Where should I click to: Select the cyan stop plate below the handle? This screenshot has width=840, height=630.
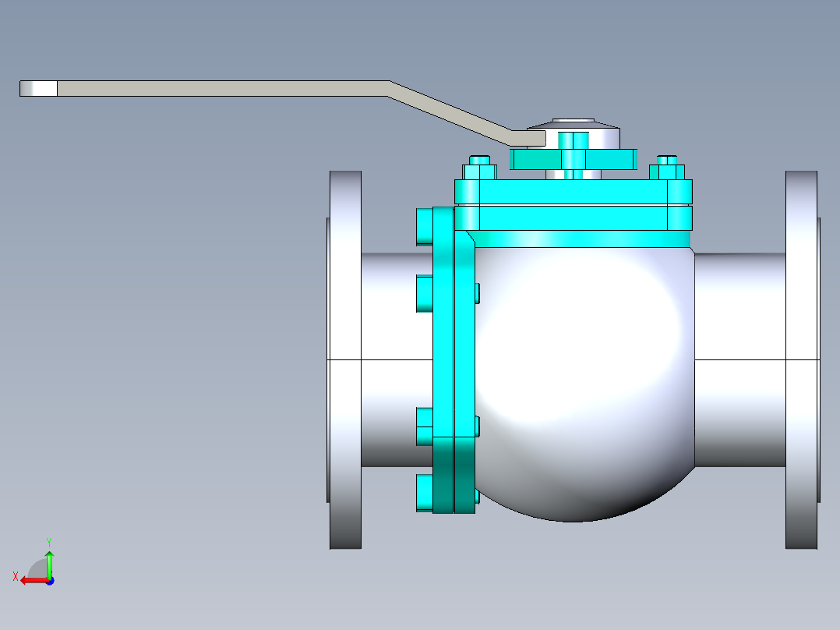[574, 159]
